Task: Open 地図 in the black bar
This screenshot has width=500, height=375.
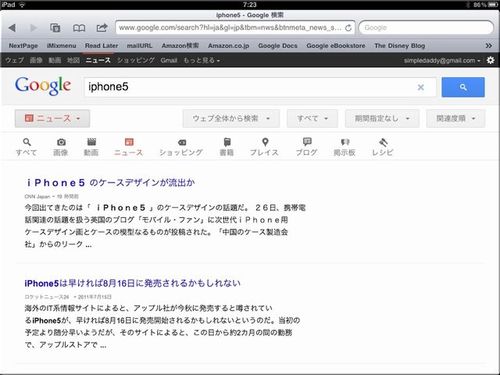Action: tap(73, 60)
